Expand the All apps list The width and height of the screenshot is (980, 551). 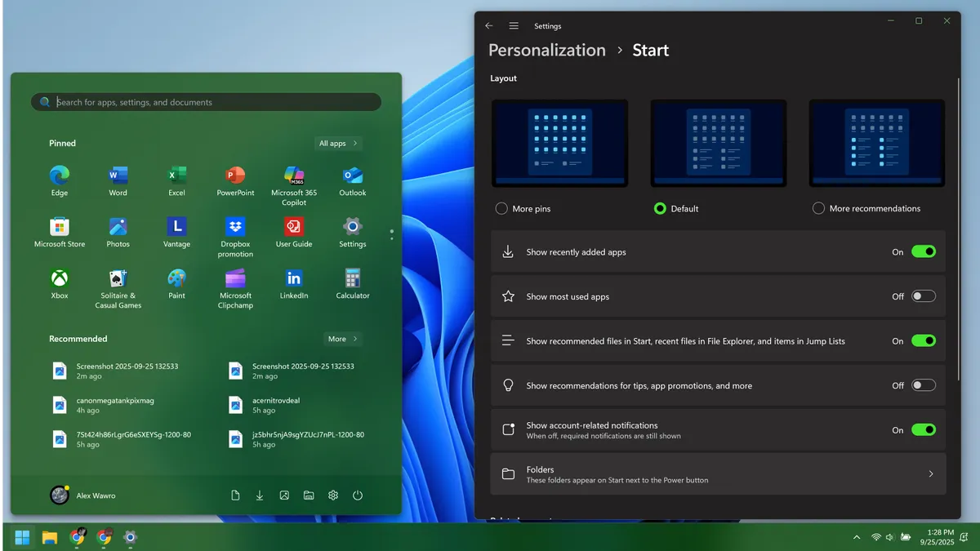[337, 143]
